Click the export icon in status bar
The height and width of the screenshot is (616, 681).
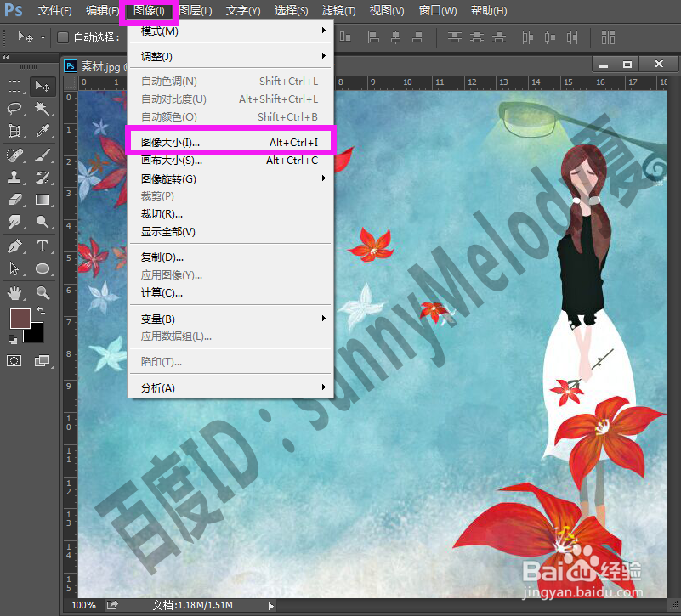(112, 605)
